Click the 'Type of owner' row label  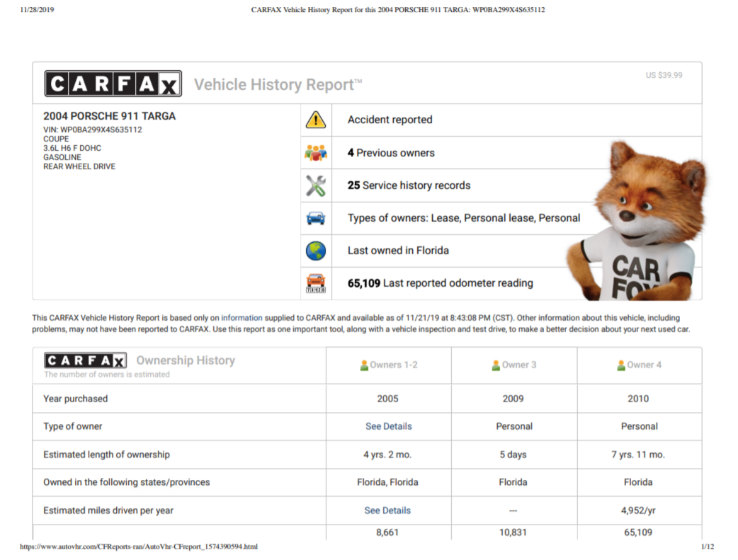[x=72, y=426]
